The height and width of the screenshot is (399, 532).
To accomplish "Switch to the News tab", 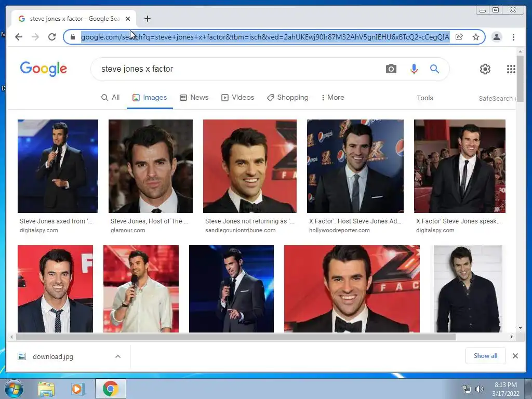I will [194, 98].
